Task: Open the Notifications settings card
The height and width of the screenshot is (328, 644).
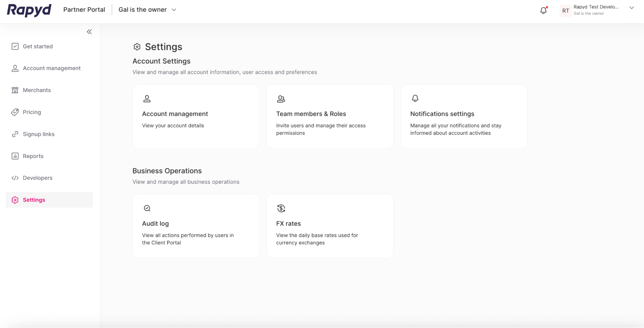Action: pyautogui.click(x=464, y=116)
